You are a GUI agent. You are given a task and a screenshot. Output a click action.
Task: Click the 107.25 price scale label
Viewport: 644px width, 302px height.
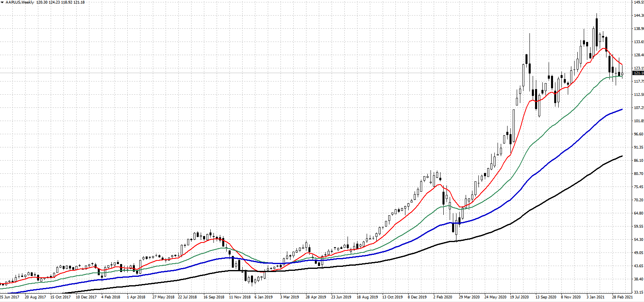638,108
